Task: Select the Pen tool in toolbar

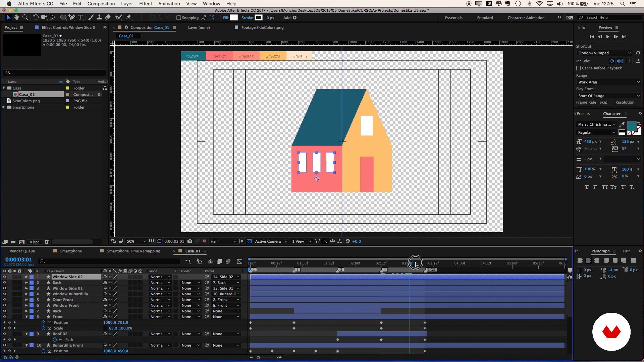Action: click(72, 18)
